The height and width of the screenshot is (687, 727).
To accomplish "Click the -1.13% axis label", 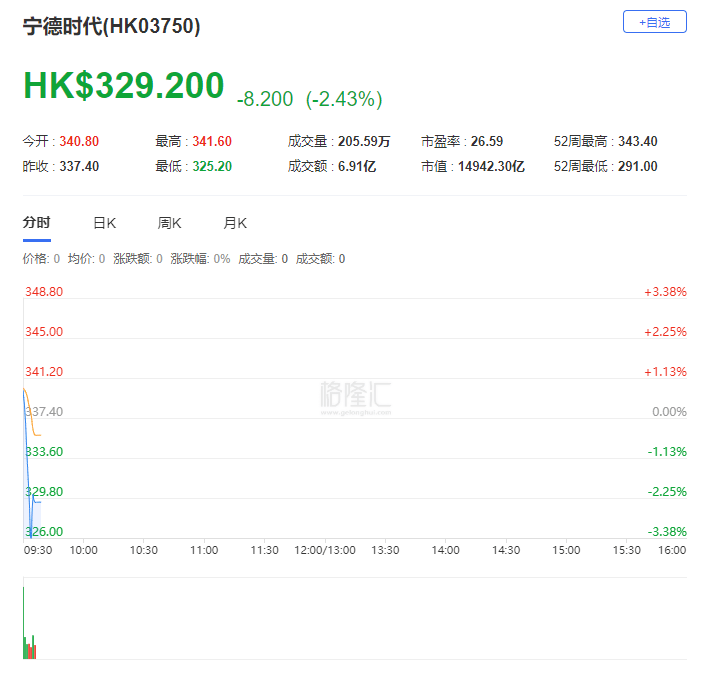I will tap(667, 452).
